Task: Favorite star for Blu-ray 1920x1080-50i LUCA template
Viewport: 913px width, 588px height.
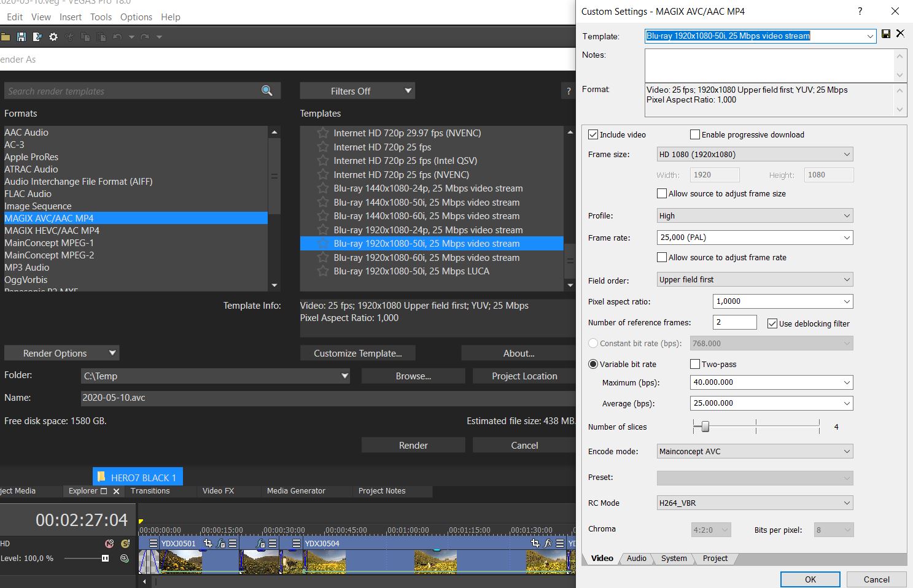Action: [323, 271]
